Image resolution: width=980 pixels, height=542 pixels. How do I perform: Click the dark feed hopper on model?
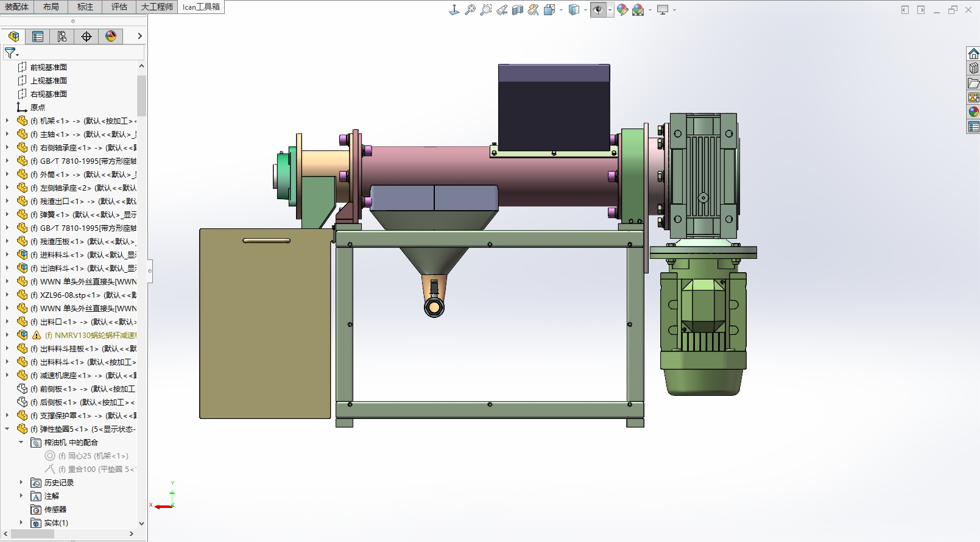pyautogui.click(x=554, y=107)
